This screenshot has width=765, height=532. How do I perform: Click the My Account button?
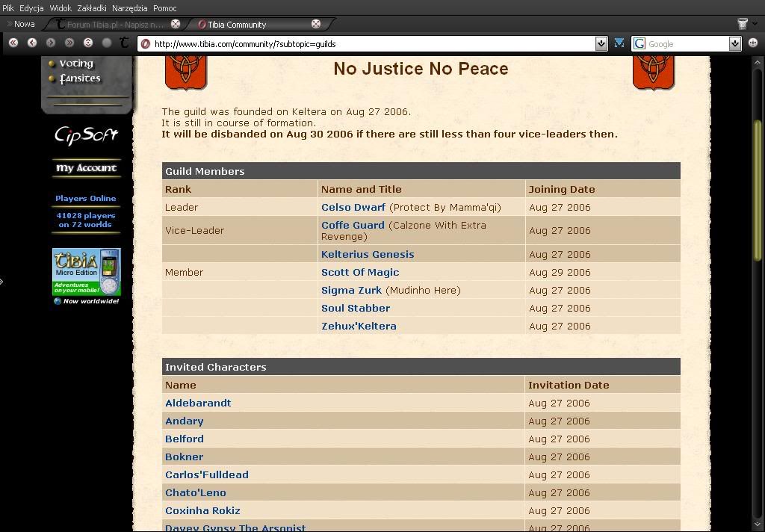(87, 168)
